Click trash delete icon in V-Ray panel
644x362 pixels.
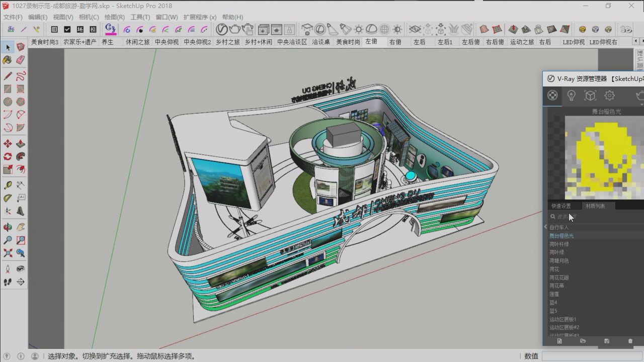(630, 341)
